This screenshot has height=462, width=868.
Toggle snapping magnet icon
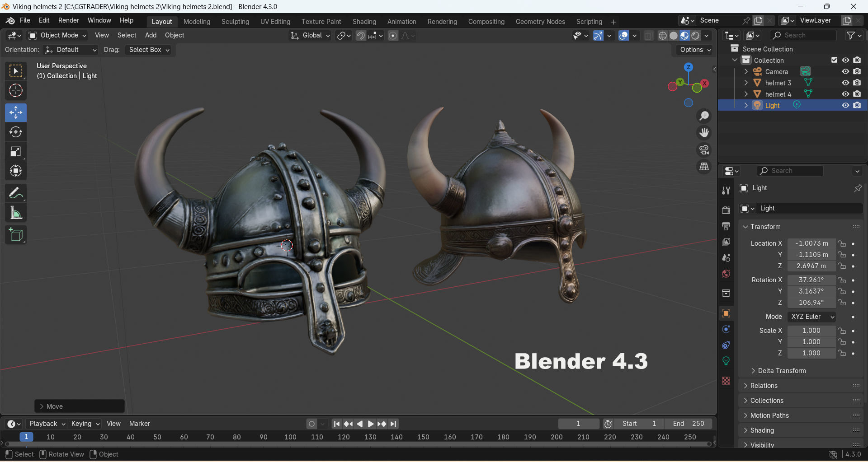[x=361, y=36]
